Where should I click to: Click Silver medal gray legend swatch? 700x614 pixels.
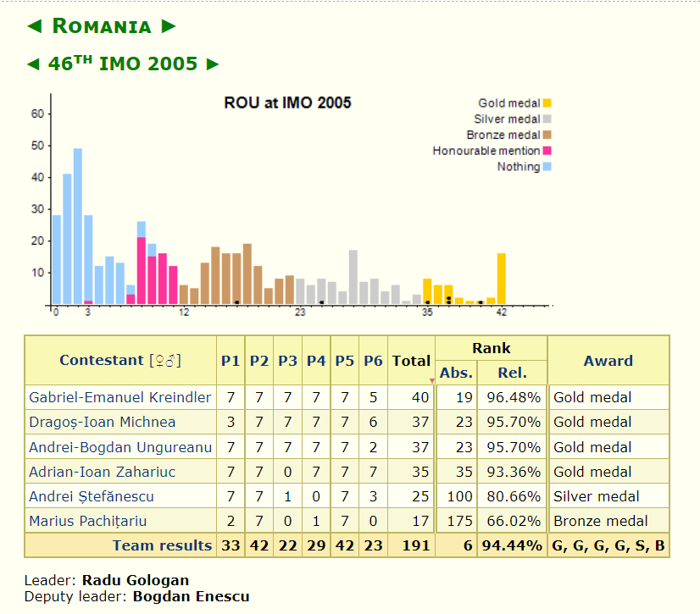click(x=547, y=119)
